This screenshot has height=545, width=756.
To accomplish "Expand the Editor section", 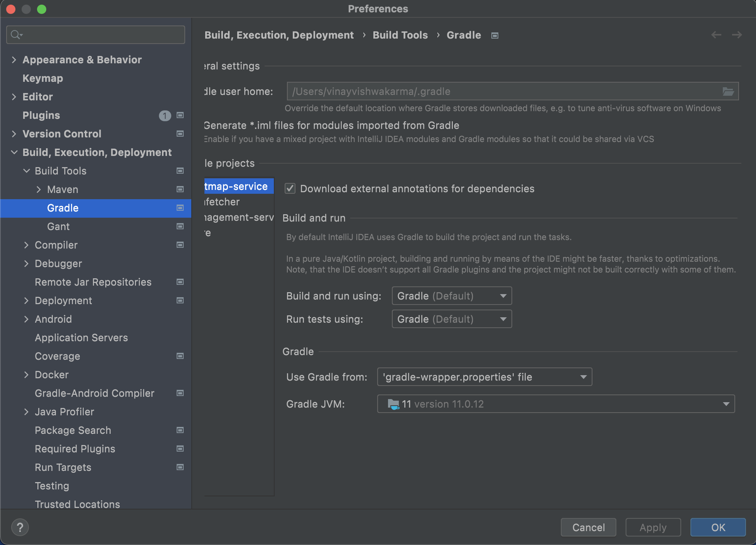I will (x=14, y=96).
